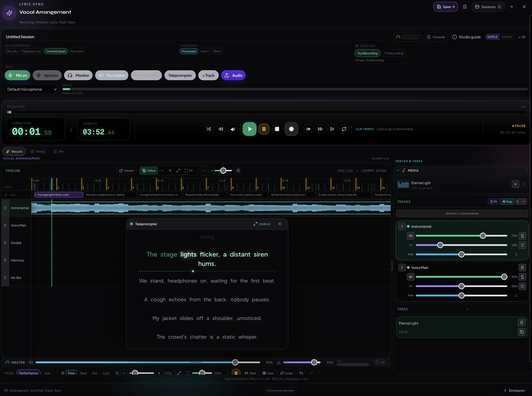Click the green Play button
532x396 pixels.
(249, 129)
